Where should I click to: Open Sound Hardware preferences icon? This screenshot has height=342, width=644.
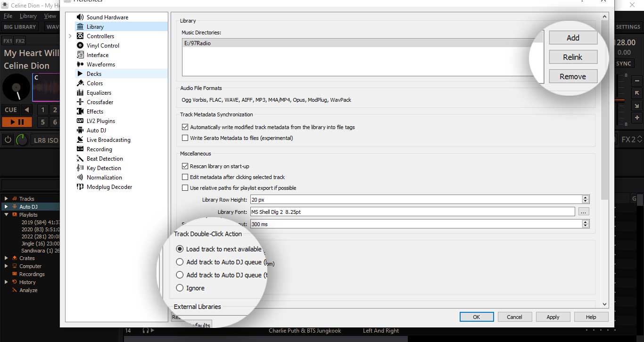[x=80, y=17]
